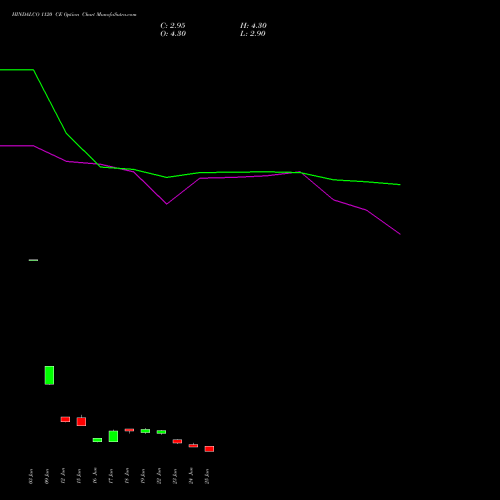Click the chart title HINDALCO CE Options Chart
Viewport: 500px width, 500px height.
pos(74,15)
